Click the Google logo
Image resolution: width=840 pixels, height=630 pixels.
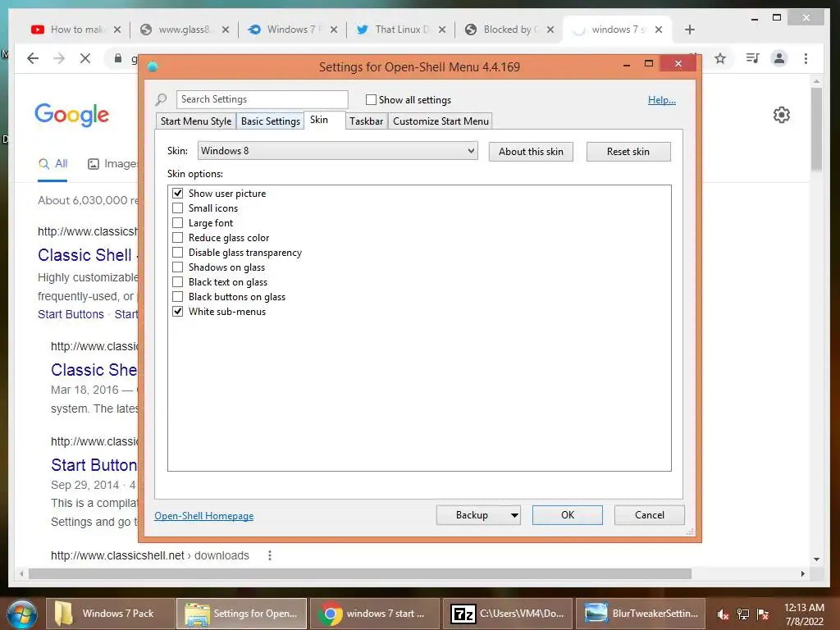72,115
